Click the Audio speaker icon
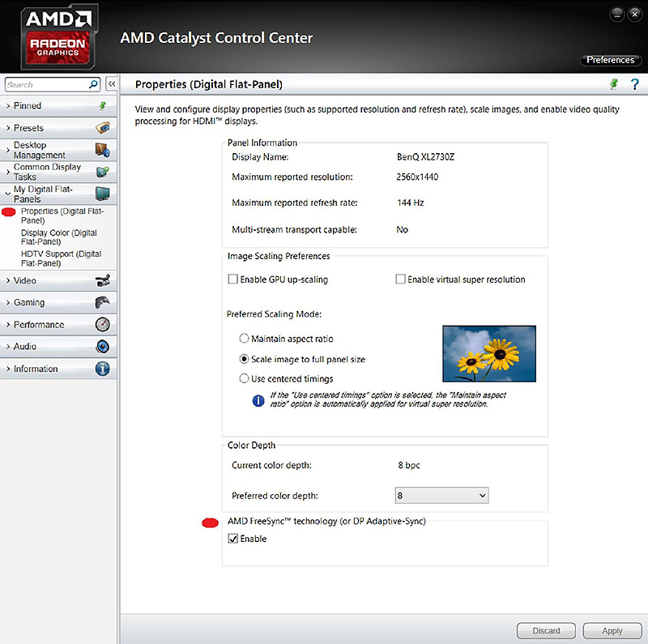The height and width of the screenshot is (644, 648). coord(102,347)
